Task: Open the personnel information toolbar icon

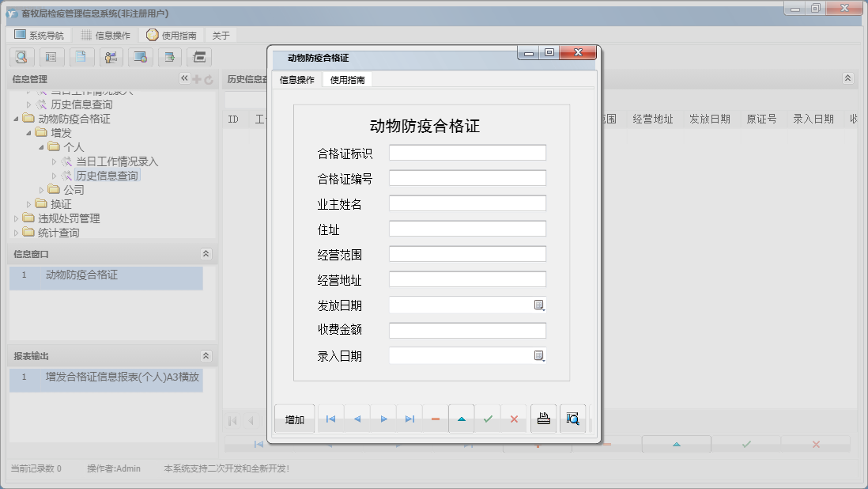Action: [x=111, y=57]
